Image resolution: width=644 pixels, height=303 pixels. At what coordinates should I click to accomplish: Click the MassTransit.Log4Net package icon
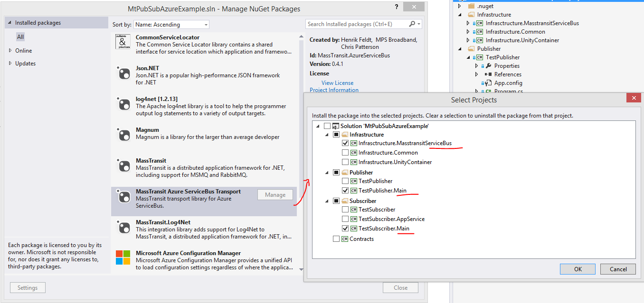pos(123,227)
